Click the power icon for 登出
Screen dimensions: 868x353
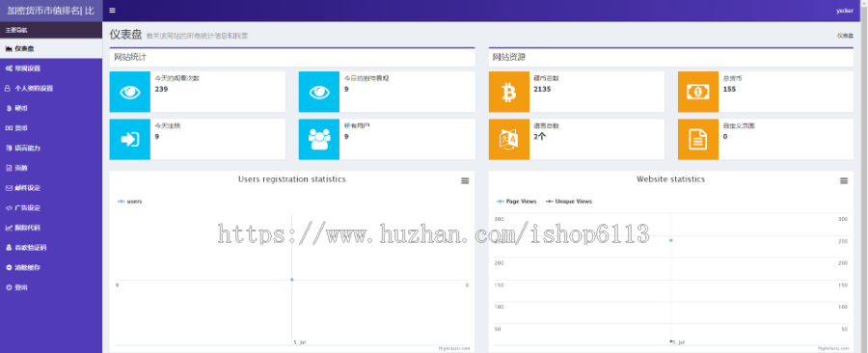[x=9, y=287]
